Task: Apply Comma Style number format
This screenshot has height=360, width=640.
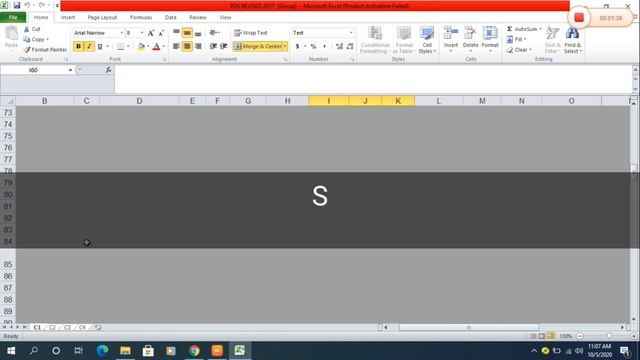Action: click(x=324, y=47)
